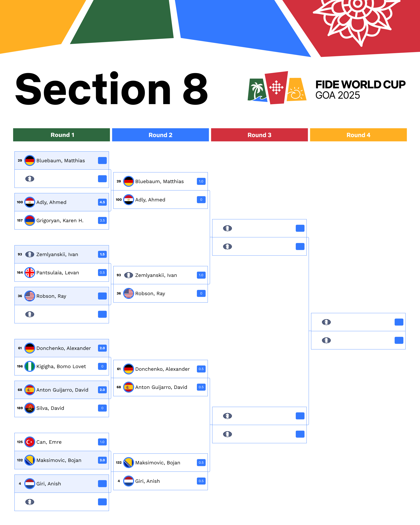Click the 3.0 score box for Maksimovic, Bojan

(x=102, y=460)
